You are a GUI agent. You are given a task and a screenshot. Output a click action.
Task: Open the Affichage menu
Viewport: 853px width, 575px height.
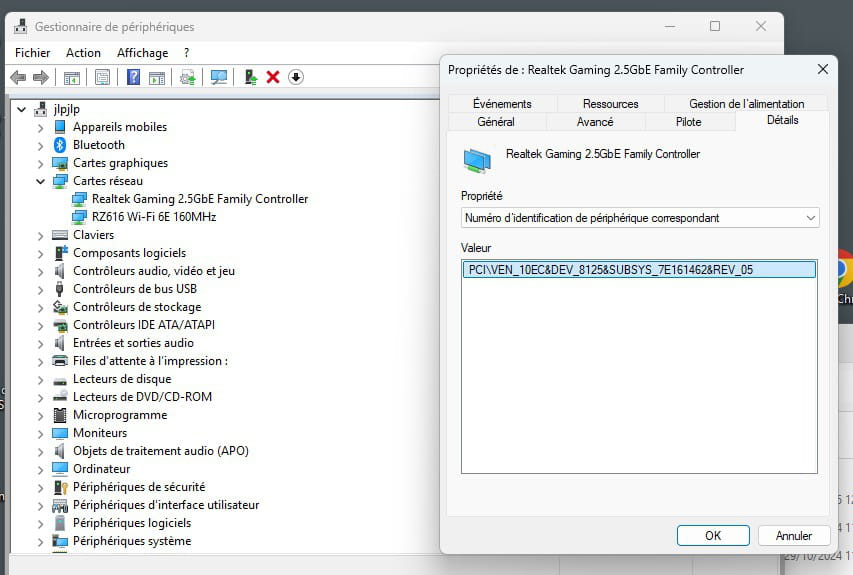click(142, 53)
